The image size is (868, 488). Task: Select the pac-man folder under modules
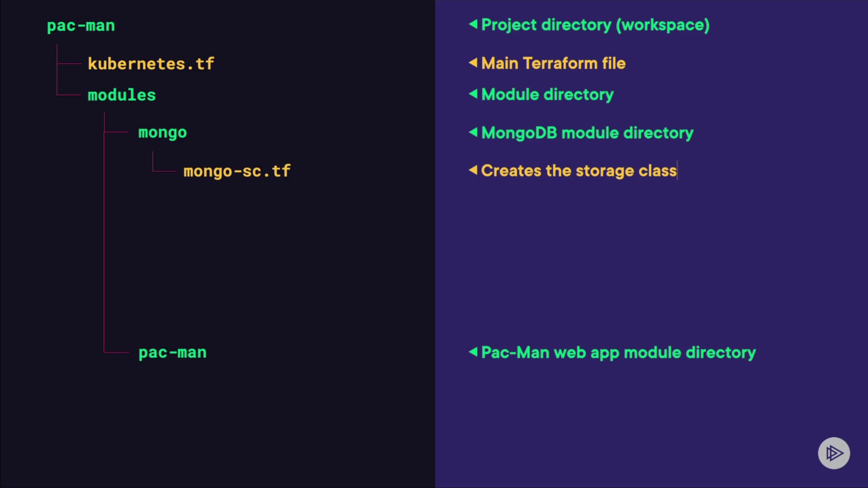172,352
